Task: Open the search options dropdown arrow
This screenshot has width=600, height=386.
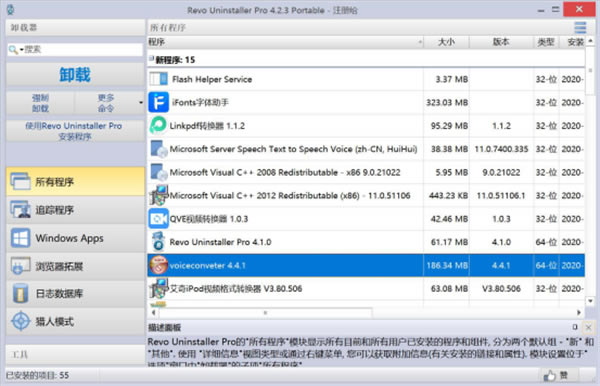Action: (21, 49)
